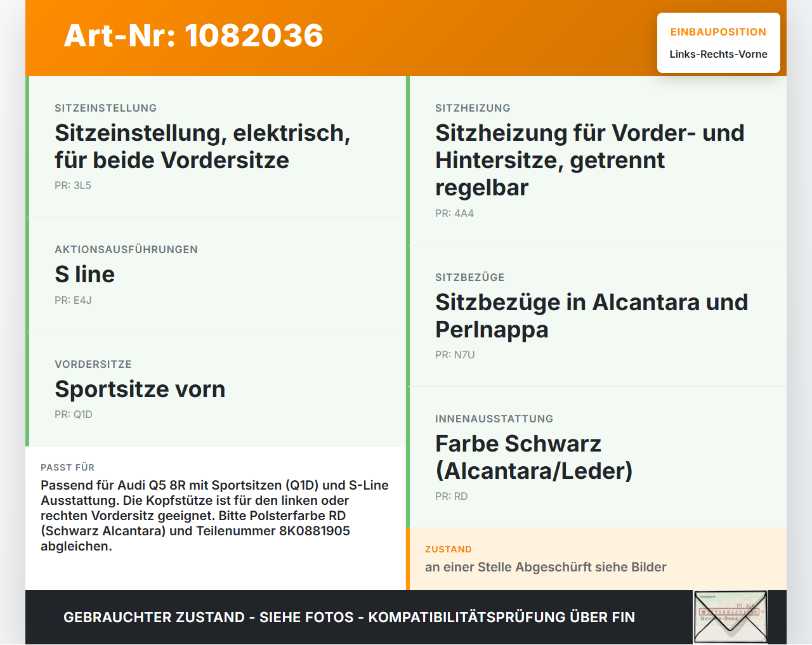
Task: Select 'Sitzbezüge in Alcantara und Perlnappa' title
Action: tap(592, 316)
